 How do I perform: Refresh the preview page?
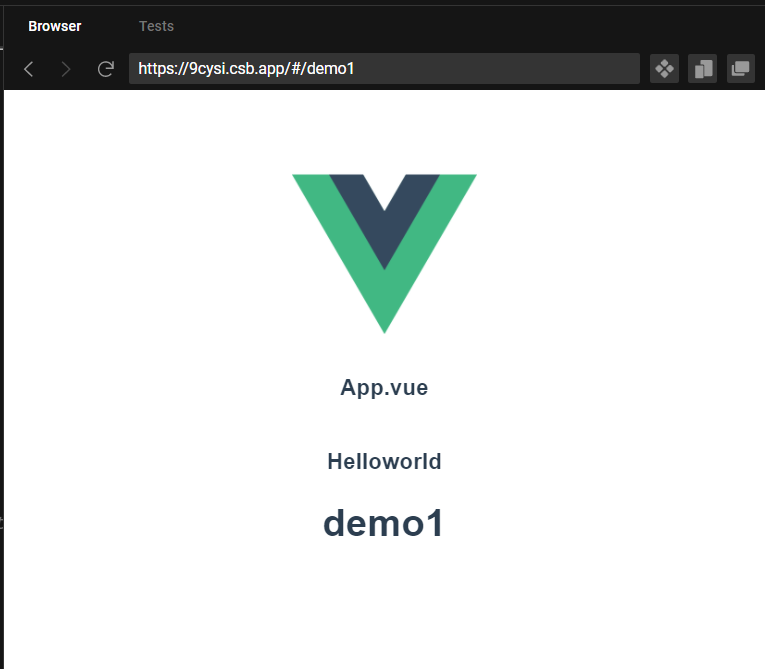[105, 69]
